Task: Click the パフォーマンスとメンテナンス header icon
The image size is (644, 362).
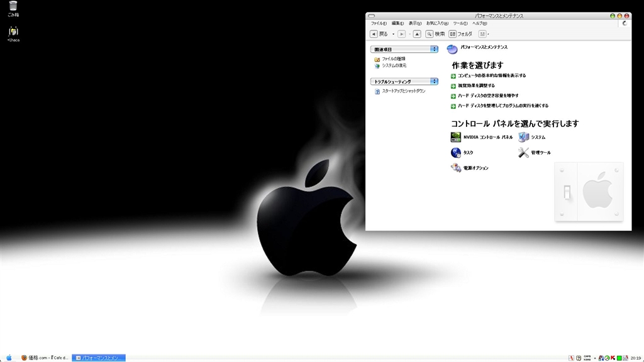Action: [452, 49]
